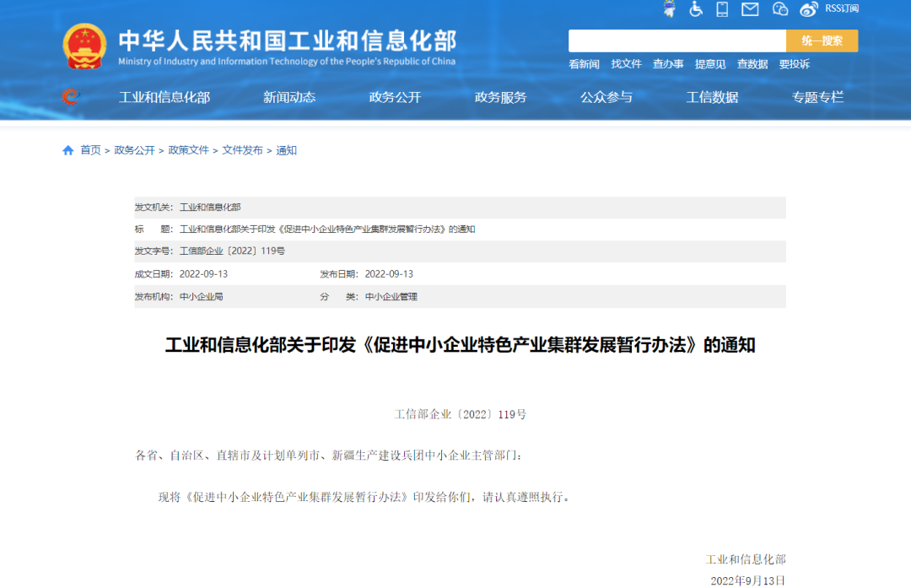Open the wheelchair accessibility mode icon
The width and height of the screenshot is (911, 588).
point(696,9)
